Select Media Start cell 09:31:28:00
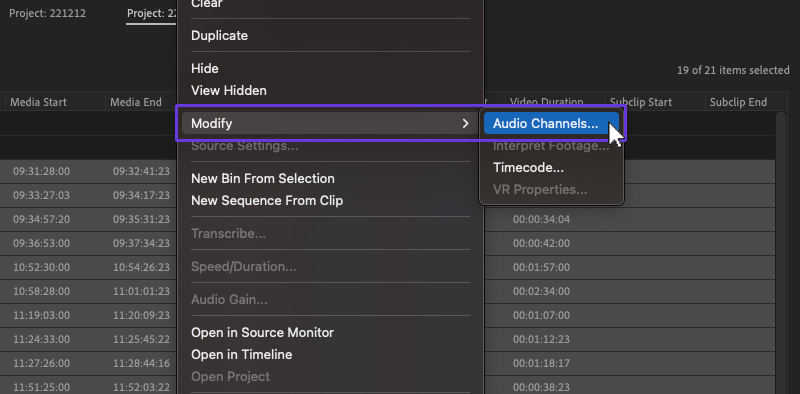The image size is (800, 394). (x=41, y=171)
